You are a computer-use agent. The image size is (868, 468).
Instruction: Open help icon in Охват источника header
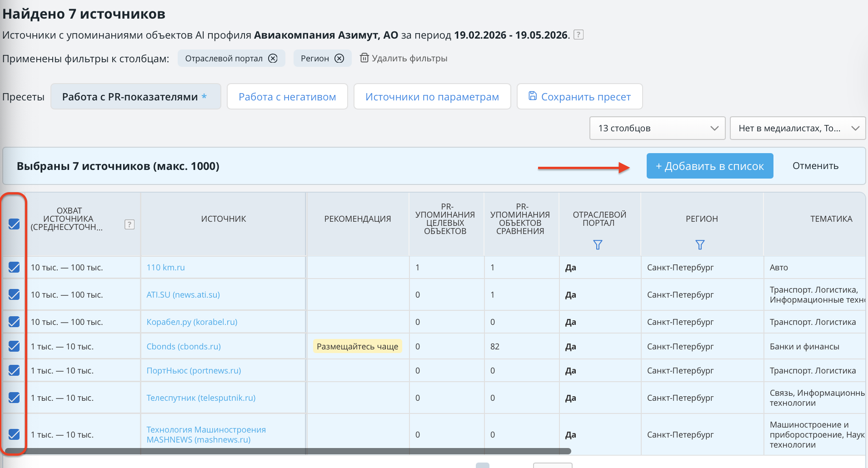click(x=130, y=224)
